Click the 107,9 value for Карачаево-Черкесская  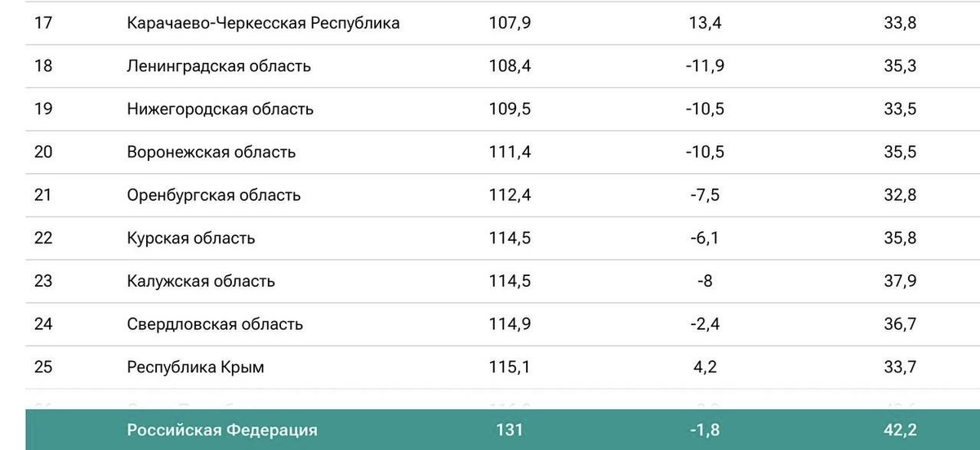(x=508, y=23)
